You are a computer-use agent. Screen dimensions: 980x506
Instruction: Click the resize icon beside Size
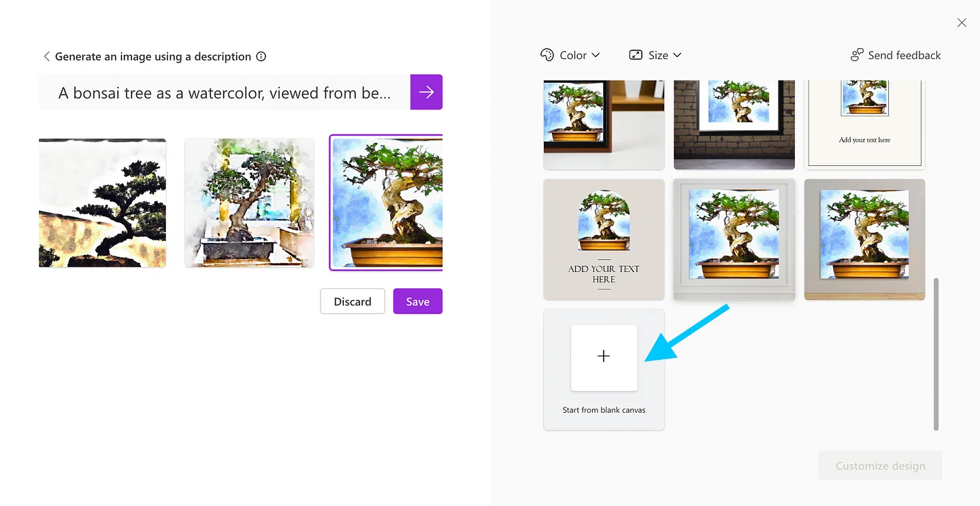point(636,55)
